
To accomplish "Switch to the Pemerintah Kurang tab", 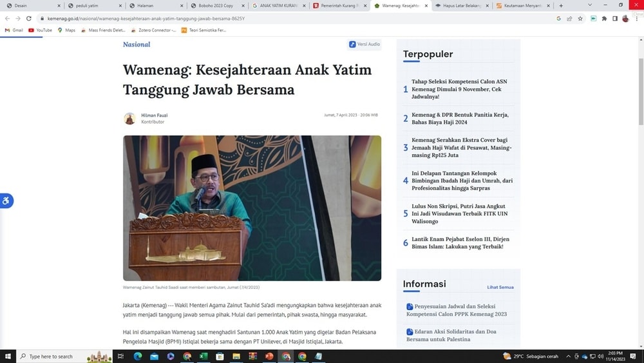I will pyautogui.click(x=339, y=6).
